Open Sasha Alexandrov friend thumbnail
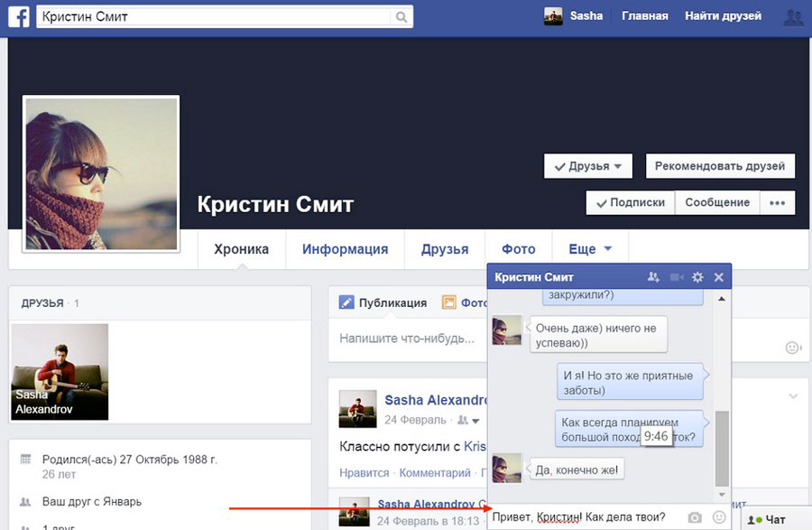Viewport: 812px width, 530px height. 60,372
